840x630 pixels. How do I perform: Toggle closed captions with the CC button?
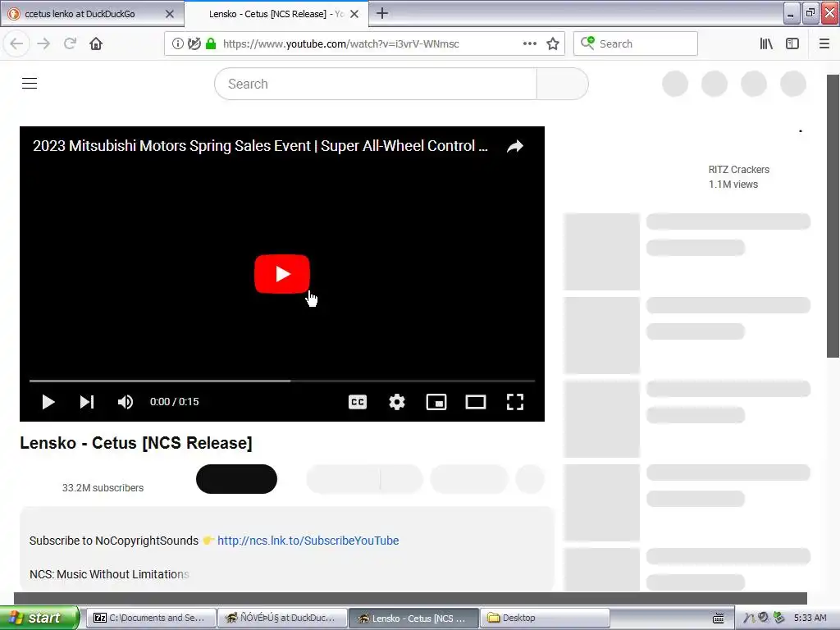pyautogui.click(x=358, y=402)
